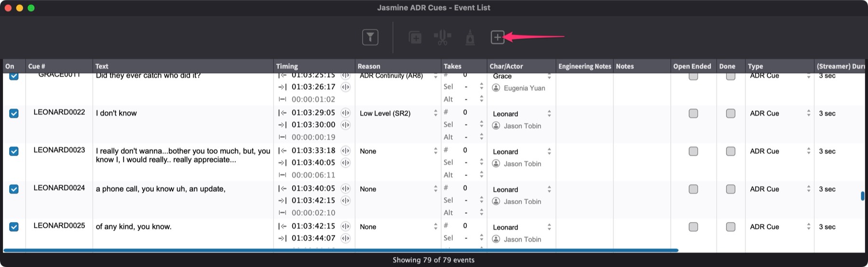The image size is (868, 267).
Task: Adjust Sel take stepper for LEONARD0022
Action: coord(481,124)
